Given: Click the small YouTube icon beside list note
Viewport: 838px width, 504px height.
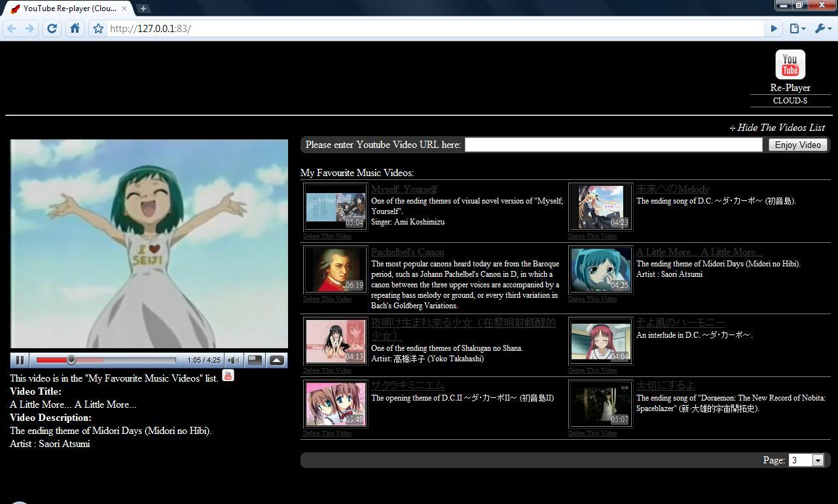Looking at the screenshot, I should [228, 376].
